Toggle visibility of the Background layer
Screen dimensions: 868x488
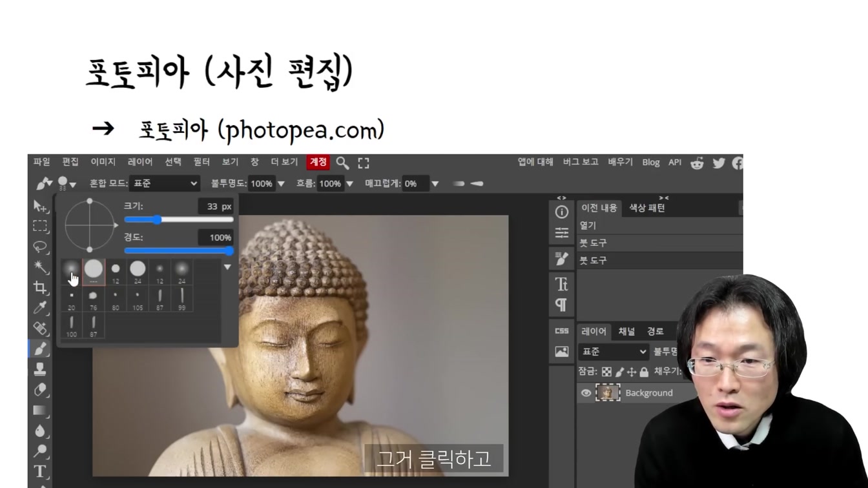tap(586, 392)
